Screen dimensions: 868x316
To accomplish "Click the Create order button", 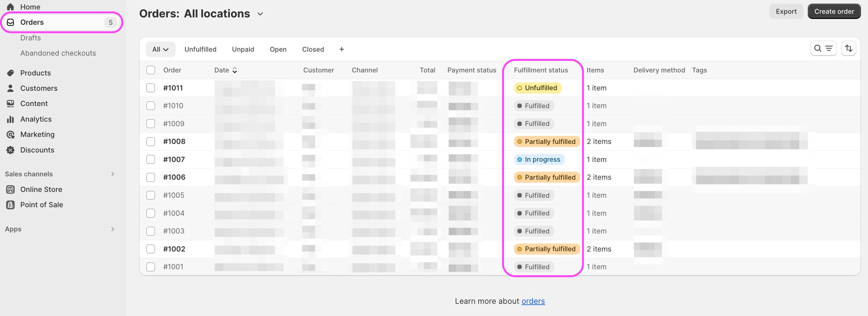I will pyautogui.click(x=834, y=11).
